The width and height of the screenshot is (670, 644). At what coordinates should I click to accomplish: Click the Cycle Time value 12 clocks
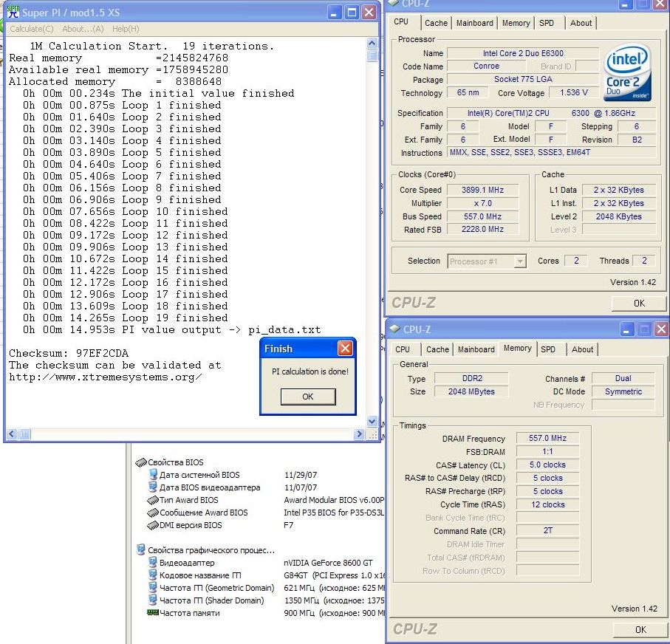click(x=547, y=504)
